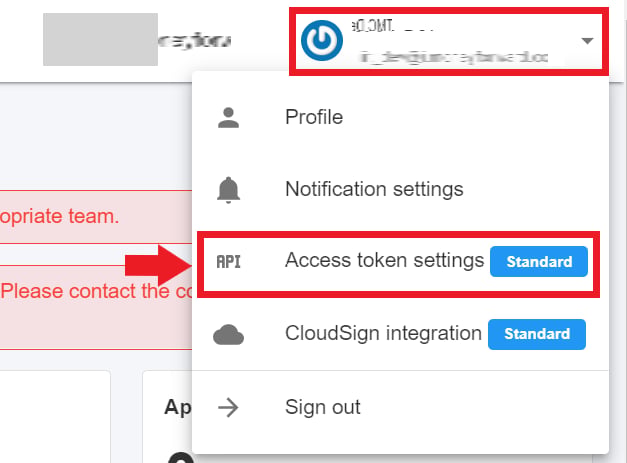Open the account dropdown arrow in header
Screen dimensions: 627x463
(587, 41)
